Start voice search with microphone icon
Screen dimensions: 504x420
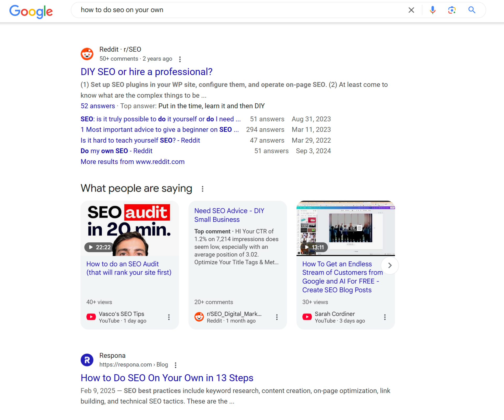tap(433, 10)
